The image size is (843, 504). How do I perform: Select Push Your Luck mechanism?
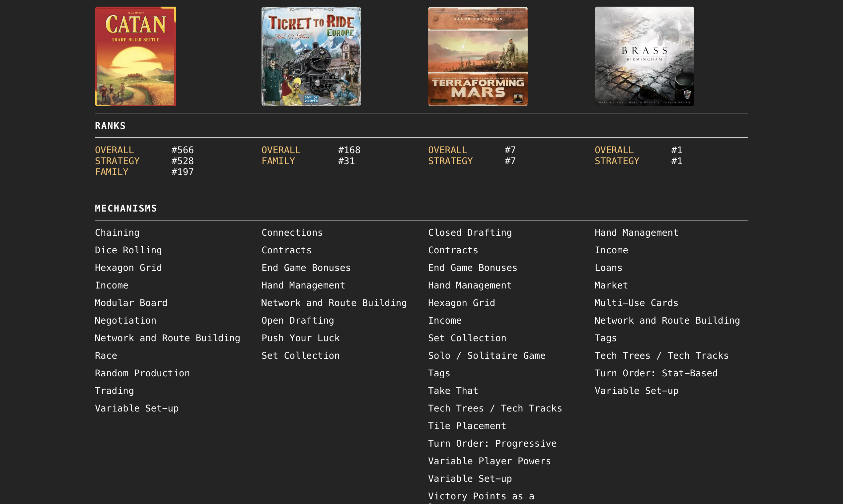pyautogui.click(x=300, y=338)
